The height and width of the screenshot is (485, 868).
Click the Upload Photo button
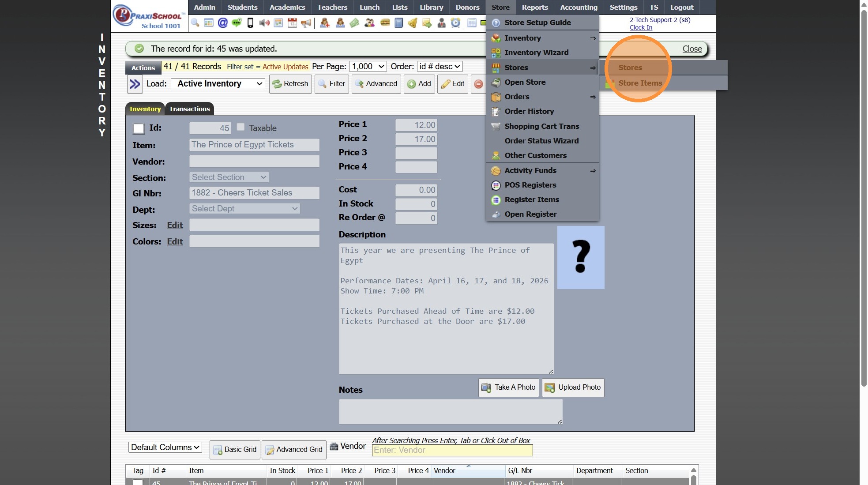pyautogui.click(x=573, y=387)
